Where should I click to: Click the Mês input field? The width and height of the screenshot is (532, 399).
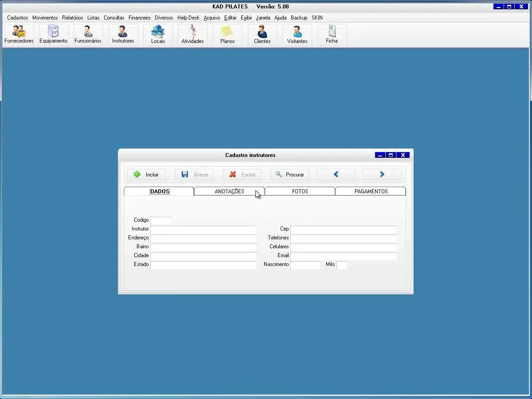point(342,265)
